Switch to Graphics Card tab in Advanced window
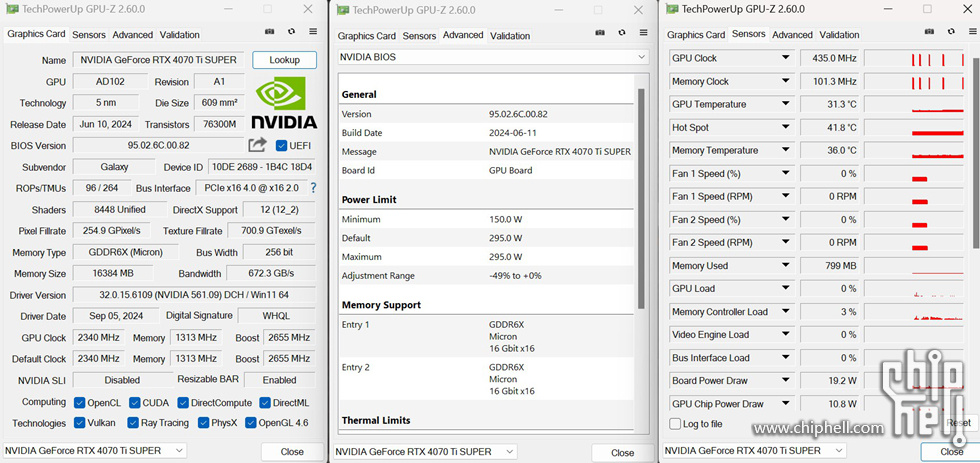Image resolution: width=980 pixels, height=463 pixels. [x=367, y=36]
